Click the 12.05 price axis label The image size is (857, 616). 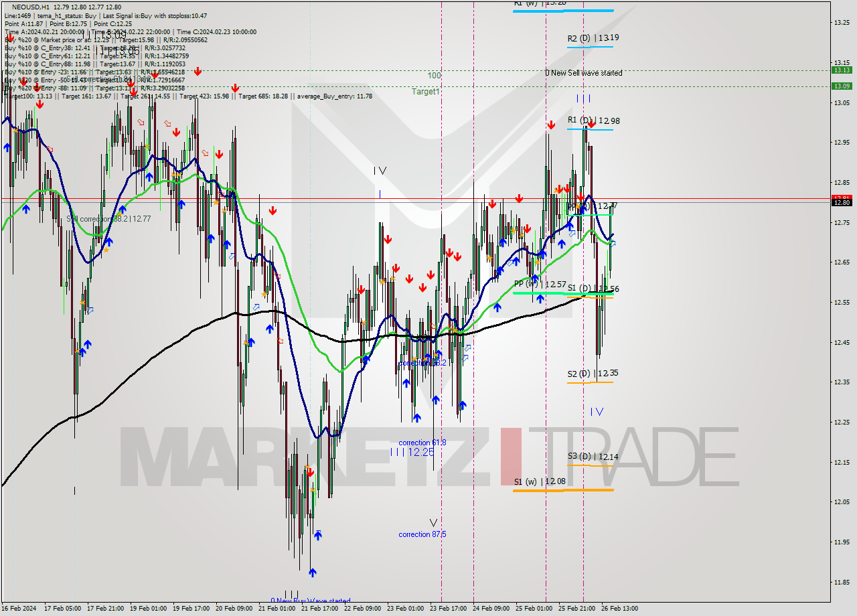[842, 502]
